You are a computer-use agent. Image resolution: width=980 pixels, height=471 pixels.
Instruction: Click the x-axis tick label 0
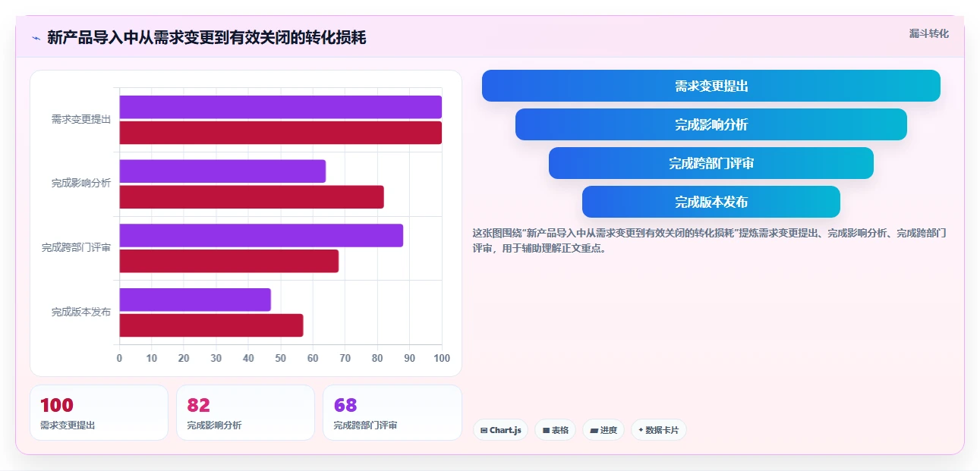[119, 358]
